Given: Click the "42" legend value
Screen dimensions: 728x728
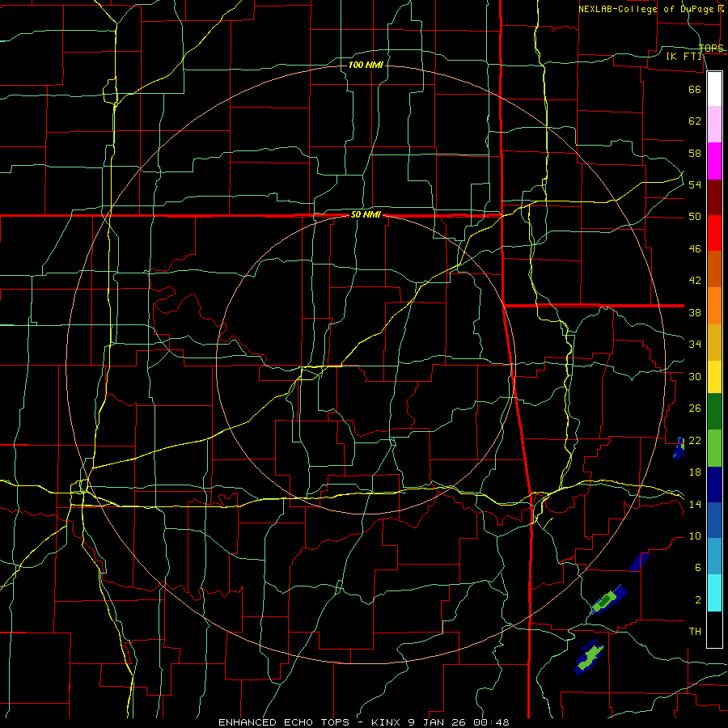Looking at the screenshot, I should 695,281.
